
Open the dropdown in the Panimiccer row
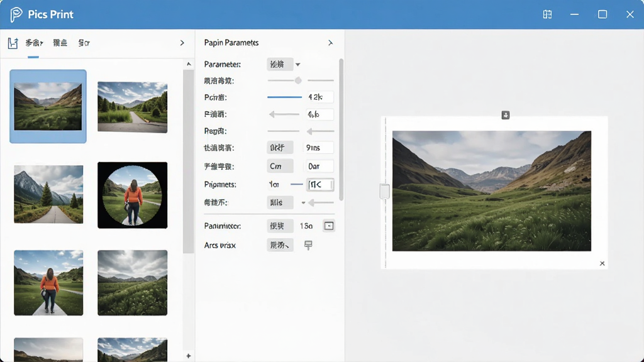pyautogui.click(x=280, y=226)
